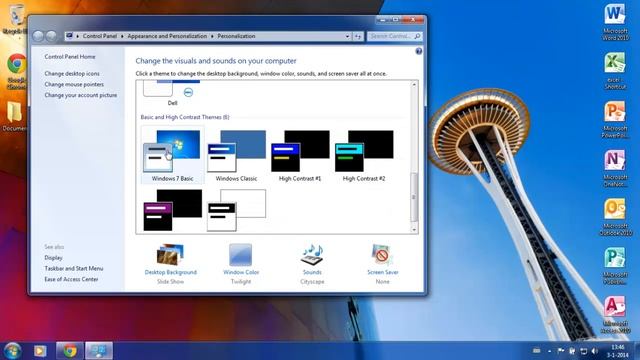Image resolution: width=640 pixels, height=360 pixels.
Task: Open Ease of Access Center link
Action: pyautogui.click(x=71, y=279)
